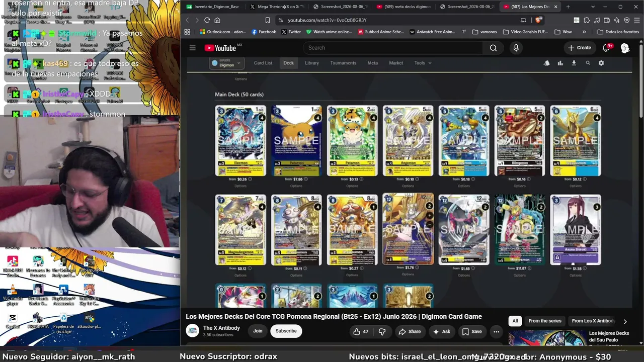Focus the YouTube search field
644x362 pixels.
coord(392,48)
